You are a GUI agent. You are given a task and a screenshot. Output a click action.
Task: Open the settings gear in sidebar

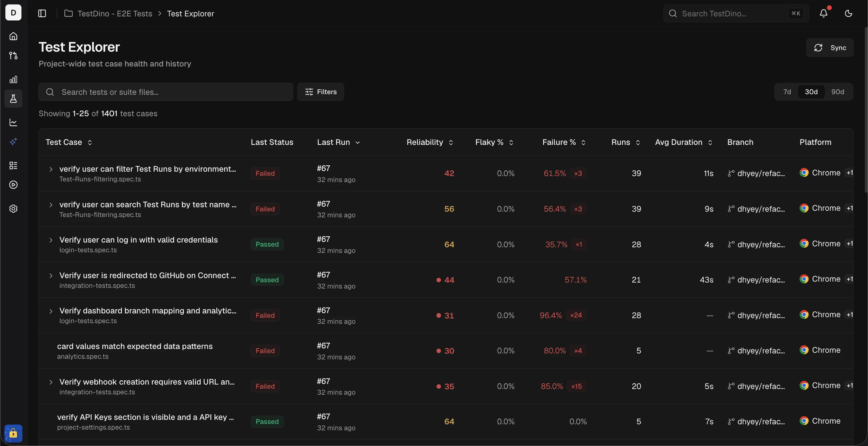(13, 209)
